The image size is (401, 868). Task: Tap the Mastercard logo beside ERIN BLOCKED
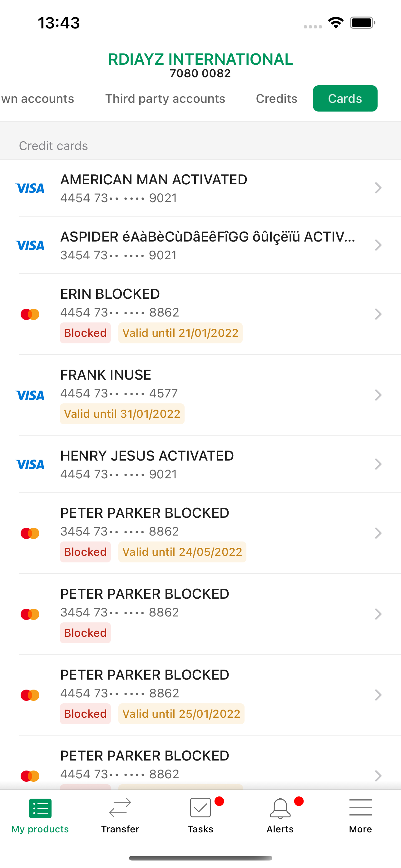click(30, 314)
